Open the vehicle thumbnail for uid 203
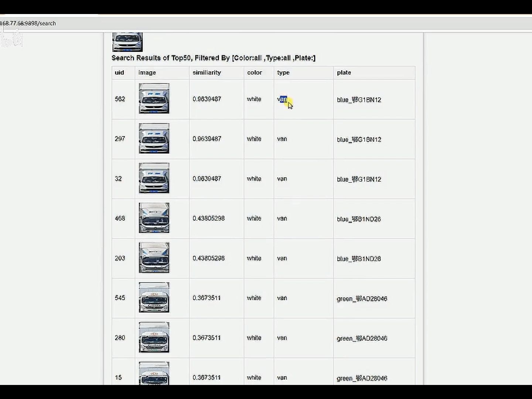 point(154,258)
